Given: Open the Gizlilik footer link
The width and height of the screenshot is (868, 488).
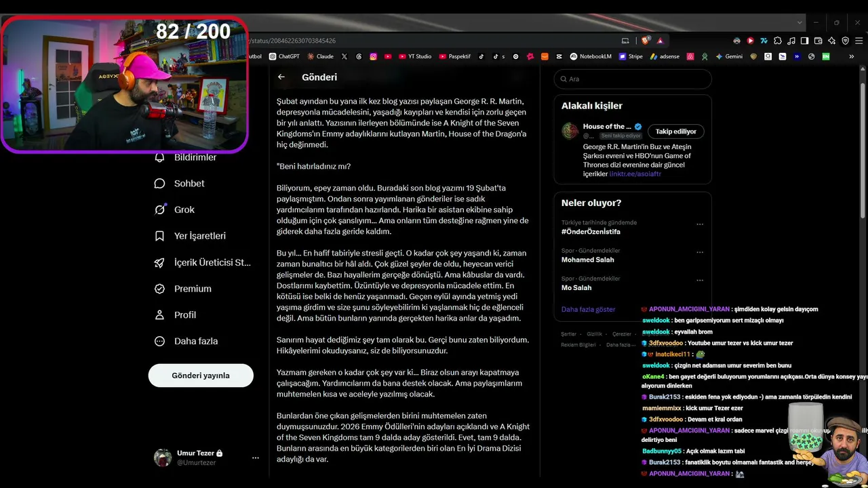Looking at the screenshot, I should [594, 334].
